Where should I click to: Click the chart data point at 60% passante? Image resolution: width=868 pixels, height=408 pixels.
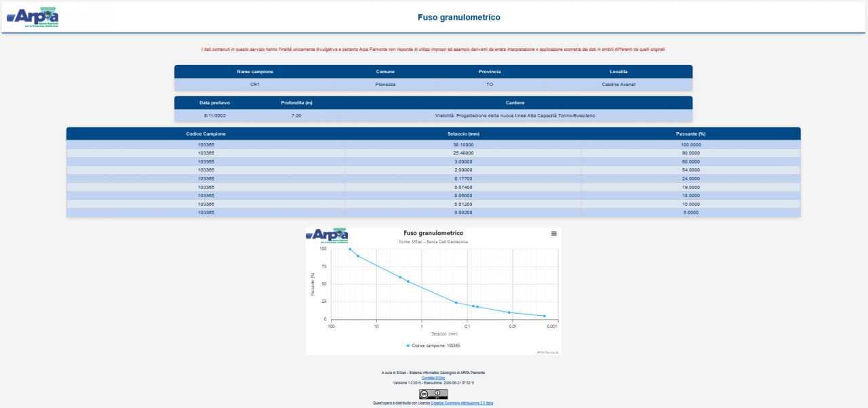pos(400,277)
